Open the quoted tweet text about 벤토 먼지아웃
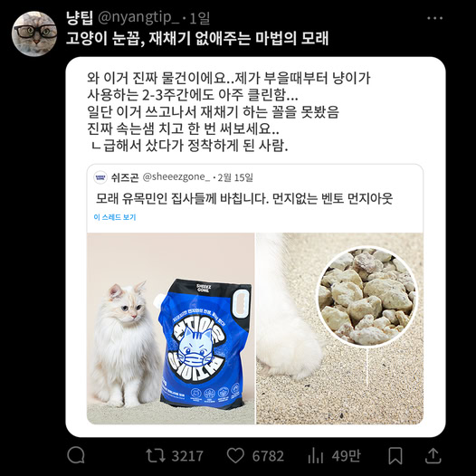The width and height of the screenshot is (476, 476). (244, 198)
